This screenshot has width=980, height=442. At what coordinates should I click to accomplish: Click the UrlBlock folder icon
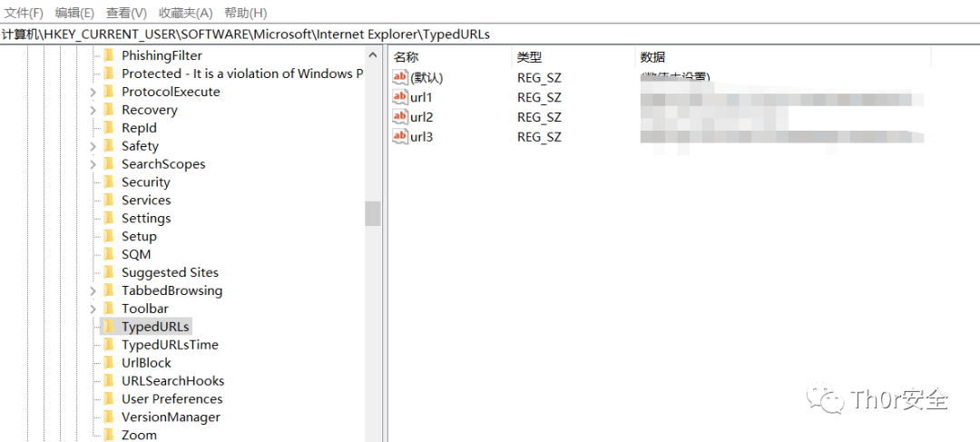click(109, 363)
